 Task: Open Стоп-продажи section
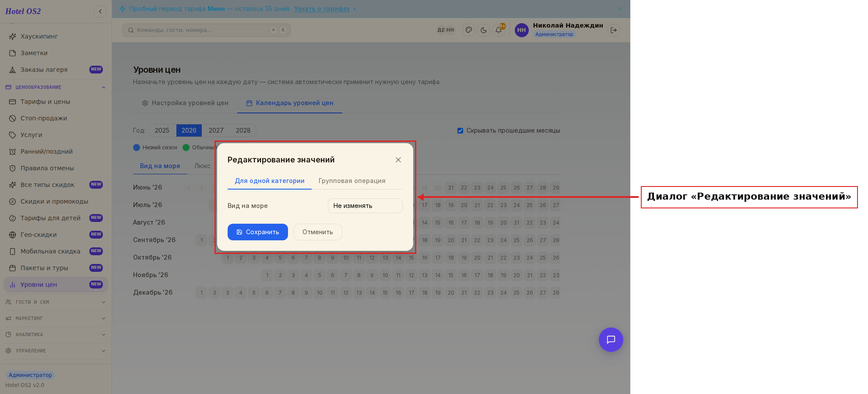tap(56, 118)
